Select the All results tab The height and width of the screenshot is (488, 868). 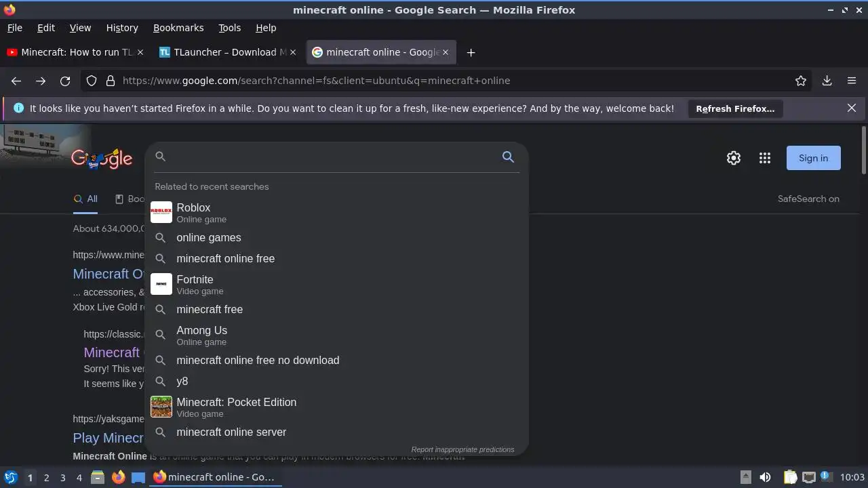[x=85, y=199]
